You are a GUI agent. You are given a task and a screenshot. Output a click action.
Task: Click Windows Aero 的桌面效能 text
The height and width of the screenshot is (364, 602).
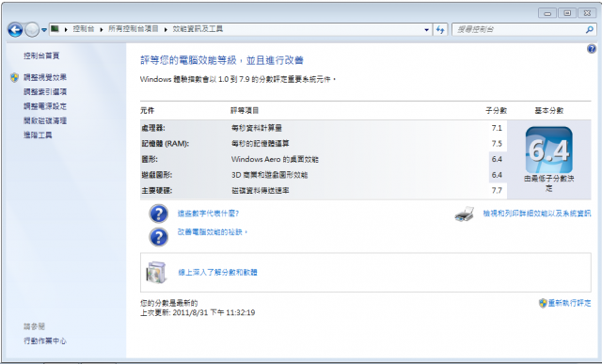click(275, 159)
